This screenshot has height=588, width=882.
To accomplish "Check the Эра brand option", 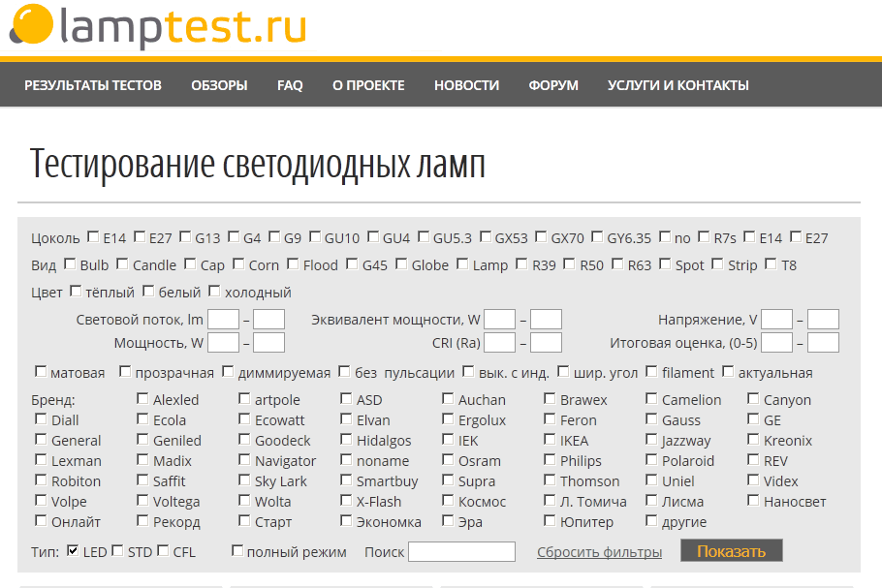I will coord(448,520).
